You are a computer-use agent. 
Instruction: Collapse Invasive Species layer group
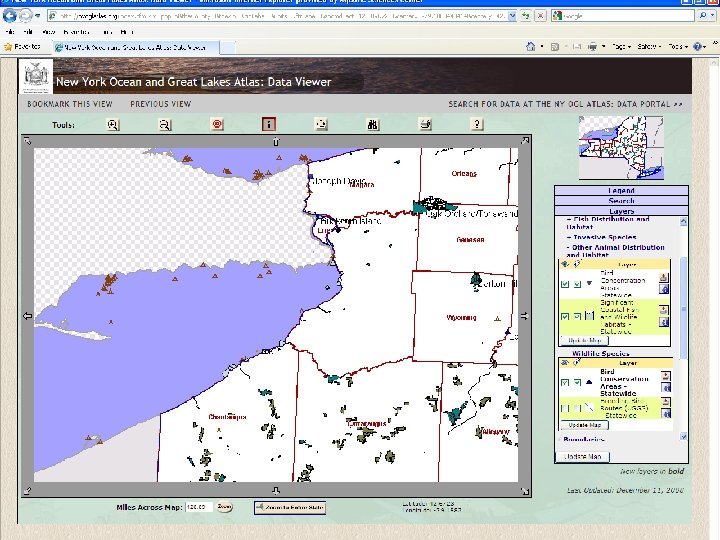(602, 237)
